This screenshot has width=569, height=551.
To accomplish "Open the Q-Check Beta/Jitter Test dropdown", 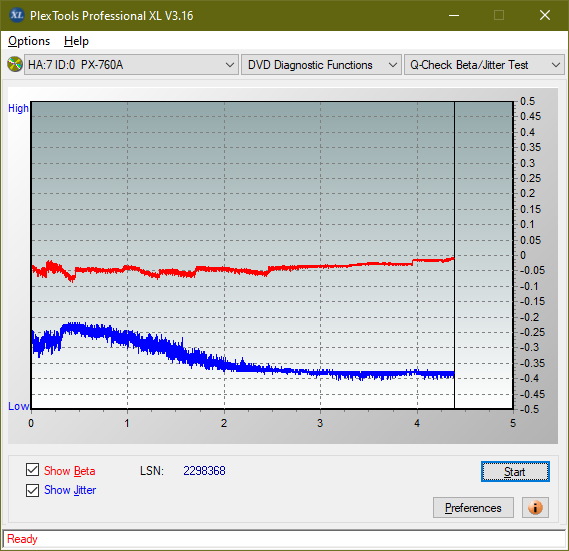I will pyautogui.click(x=484, y=65).
